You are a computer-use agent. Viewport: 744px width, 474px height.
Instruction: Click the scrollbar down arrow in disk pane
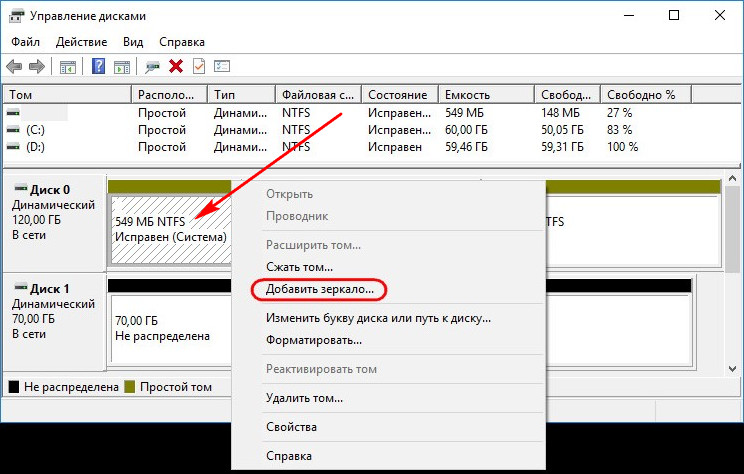point(732,369)
